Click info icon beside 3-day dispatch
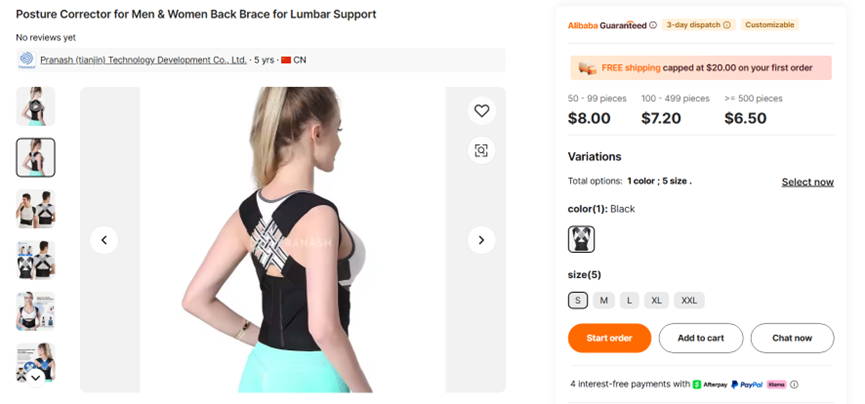Image resolution: width=865 pixels, height=404 pixels. tap(727, 25)
